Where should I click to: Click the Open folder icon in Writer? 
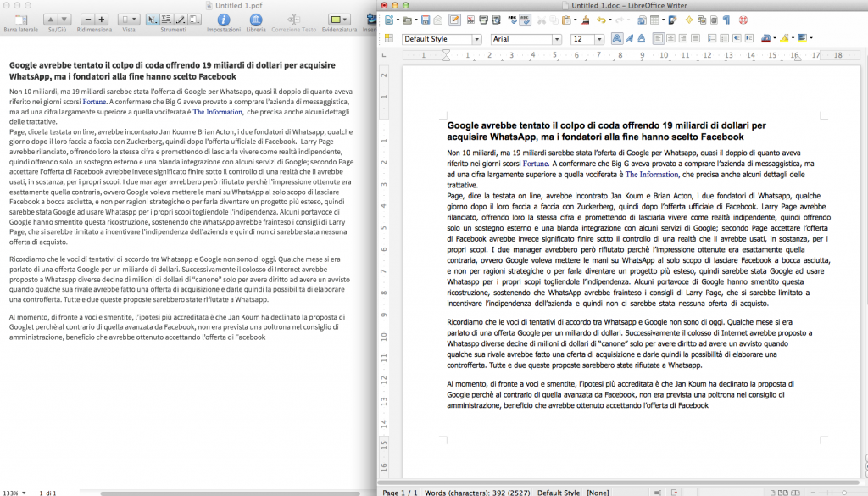click(408, 20)
